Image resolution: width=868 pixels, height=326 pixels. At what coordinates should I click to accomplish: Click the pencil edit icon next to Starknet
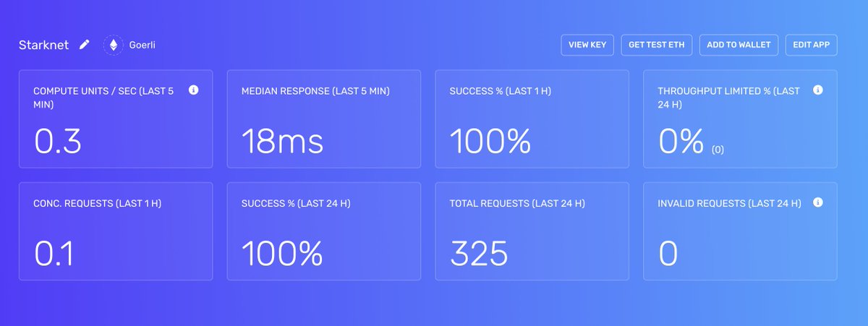(x=85, y=45)
